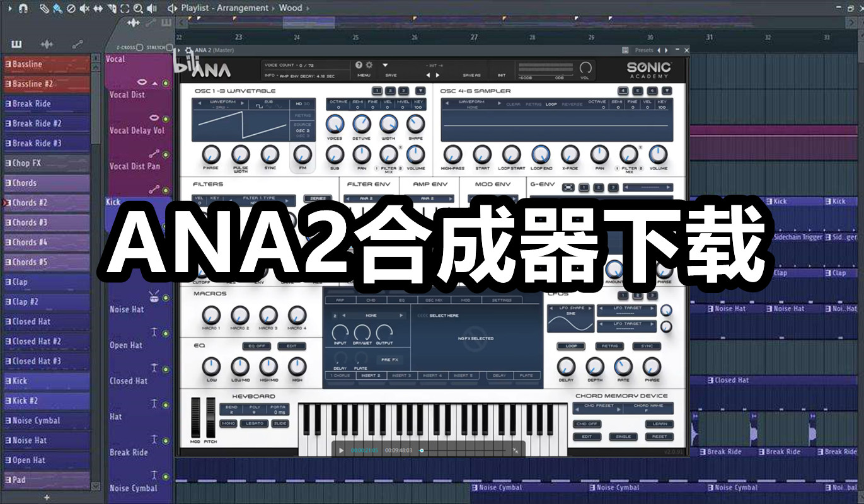This screenshot has width=864, height=504.
Task: Toggle the SLIDE keyboard mode
Action: (x=280, y=423)
